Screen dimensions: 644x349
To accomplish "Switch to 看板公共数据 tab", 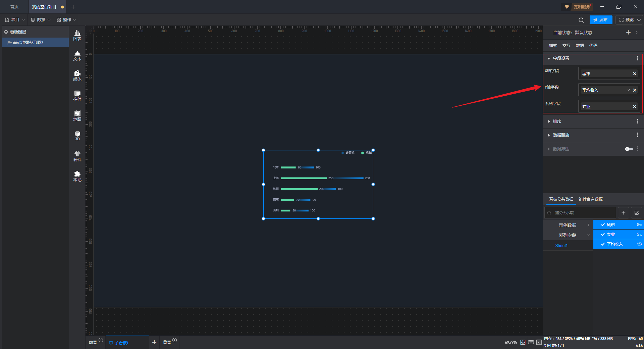I will [x=561, y=199].
